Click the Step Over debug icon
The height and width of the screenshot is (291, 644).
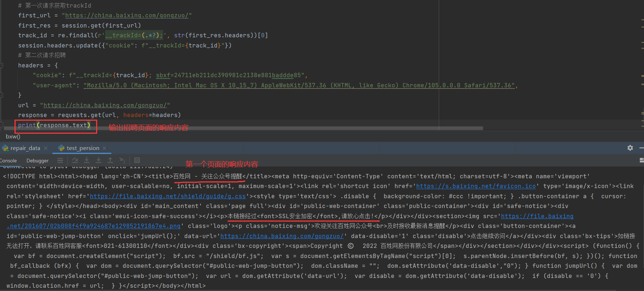(75, 161)
